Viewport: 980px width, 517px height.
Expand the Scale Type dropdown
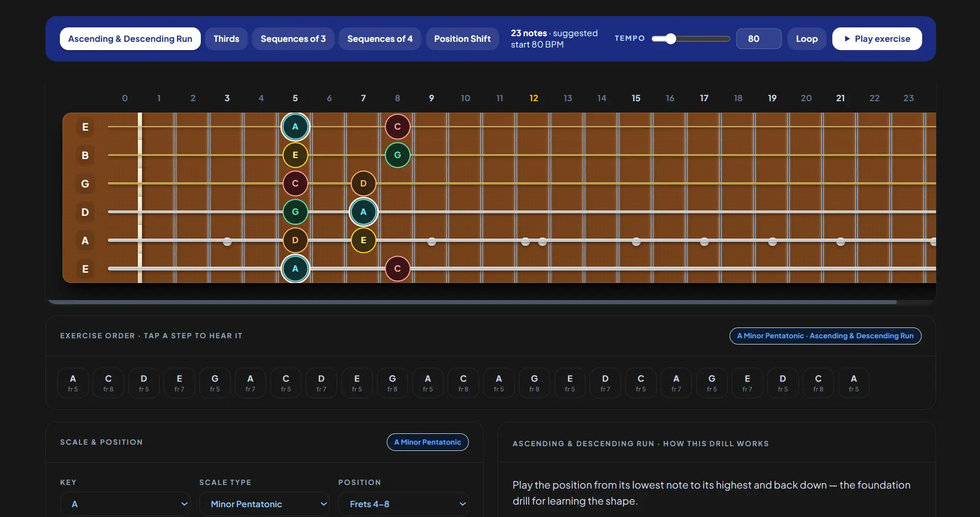click(264, 504)
